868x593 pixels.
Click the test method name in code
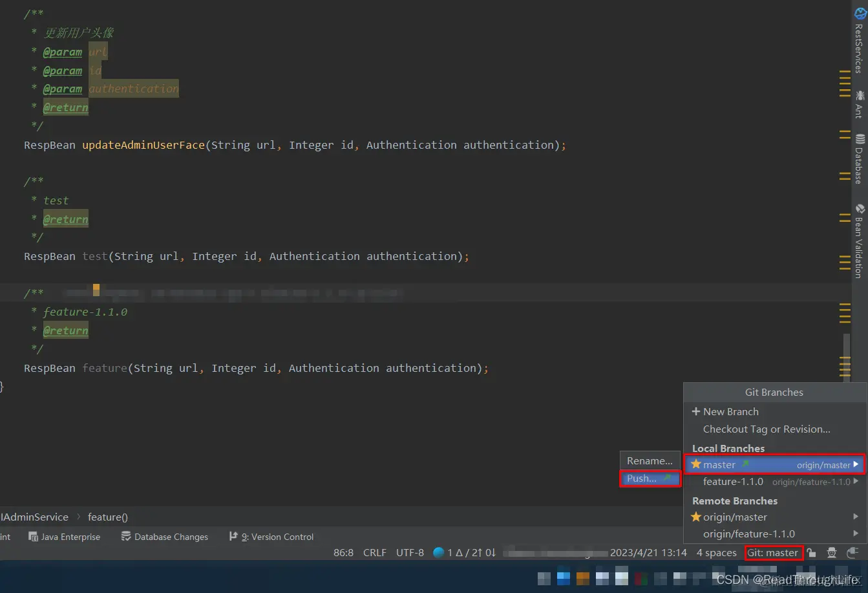pyautogui.click(x=95, y=256)
